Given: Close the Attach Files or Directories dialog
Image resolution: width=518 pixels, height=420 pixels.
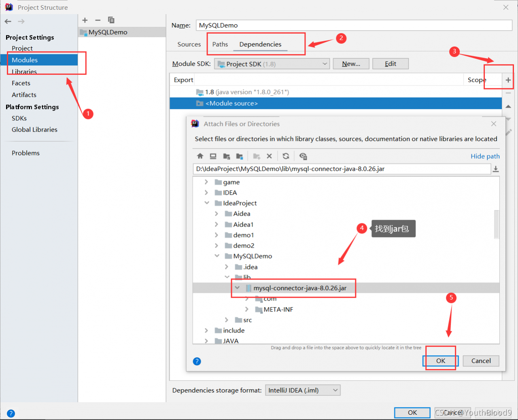Looking at the screenshot, I should (x=494, y=124).
